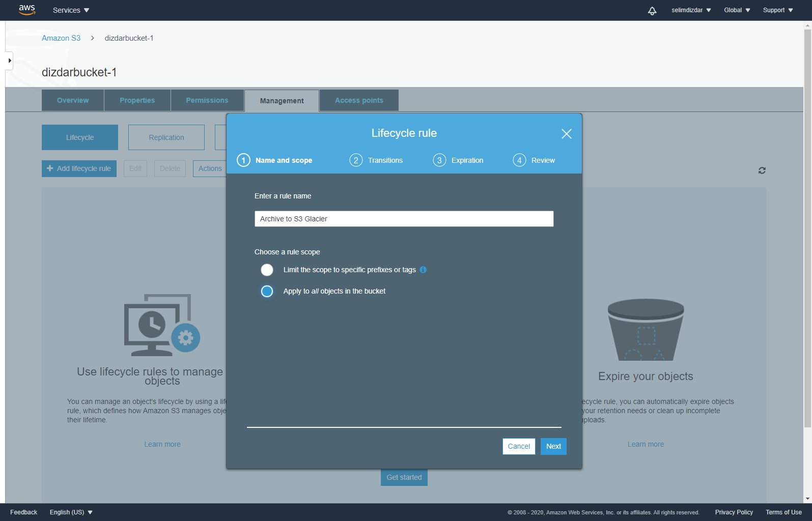The image size is (812, 521).
Task: Click step 4 Review circle
Action: point(519,160)
